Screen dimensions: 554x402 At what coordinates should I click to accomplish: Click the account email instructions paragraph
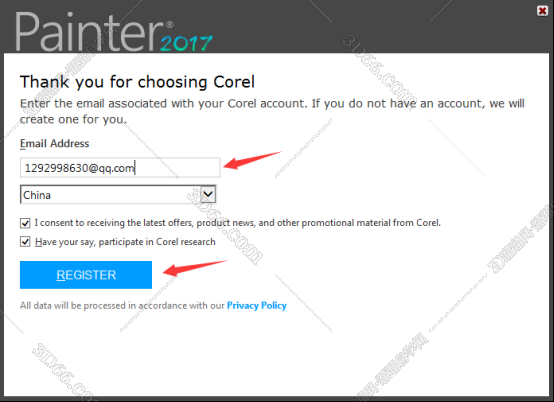pos(272,111)
